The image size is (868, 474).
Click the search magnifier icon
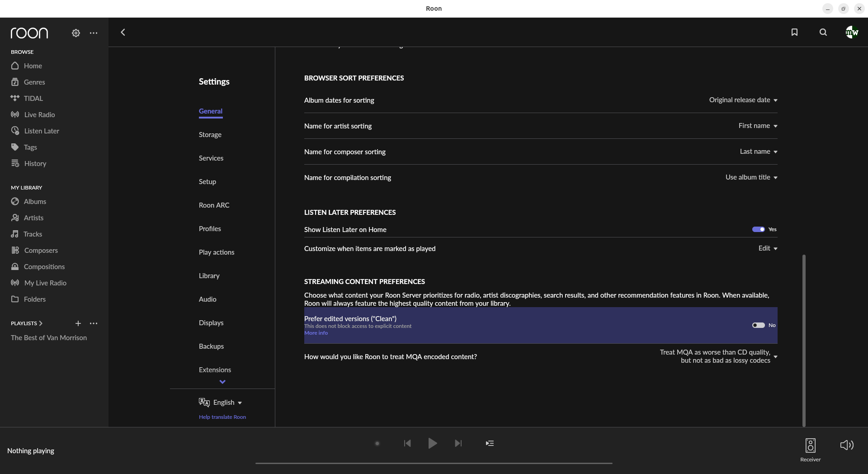click(x=823, y=32)
